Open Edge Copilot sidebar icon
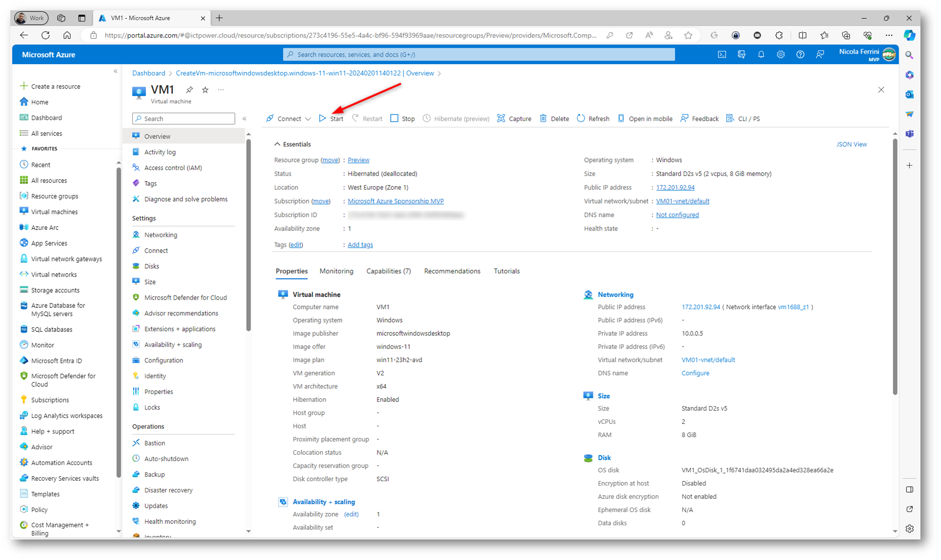 click(x=909, y=35)
